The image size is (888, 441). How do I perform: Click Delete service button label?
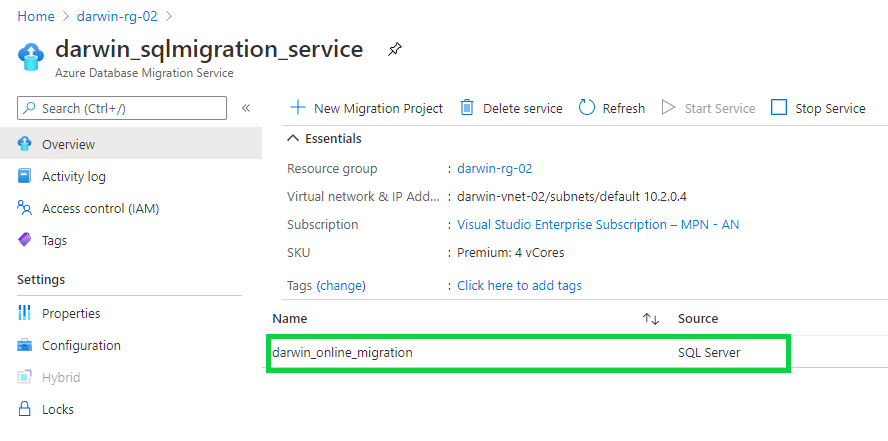click(523, 108)
